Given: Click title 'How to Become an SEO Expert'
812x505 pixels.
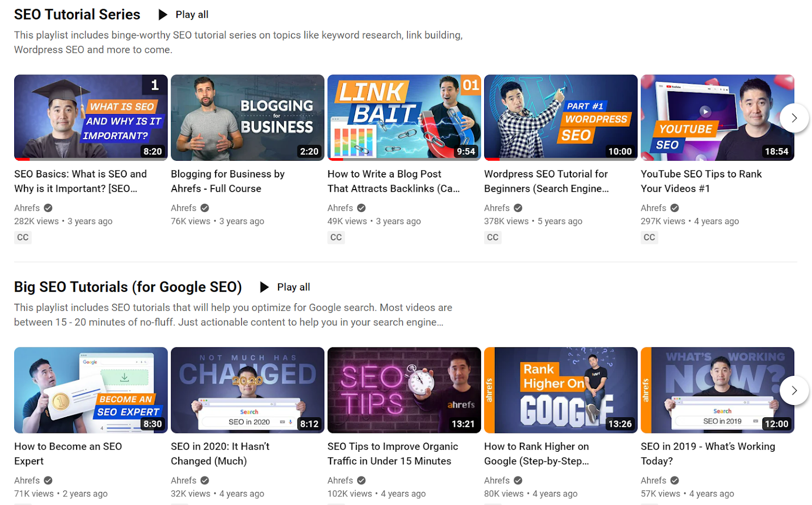Looking at the screenshot, I should tap(68, 453).
